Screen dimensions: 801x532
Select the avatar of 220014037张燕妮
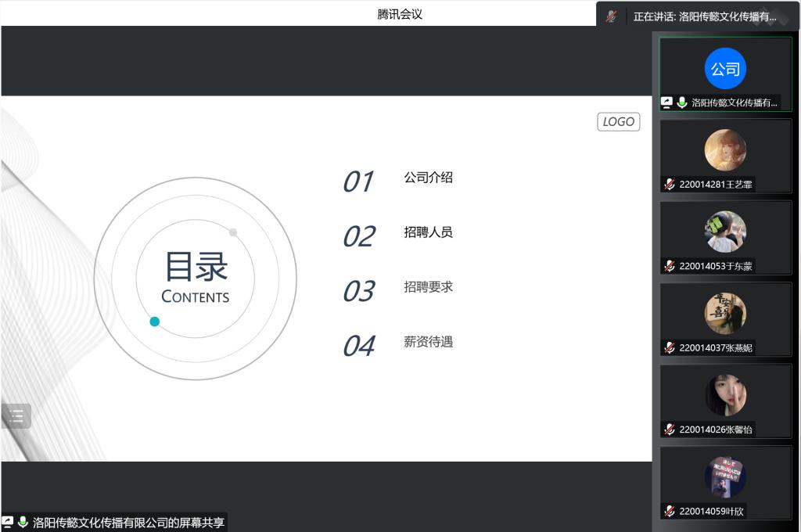725,314
